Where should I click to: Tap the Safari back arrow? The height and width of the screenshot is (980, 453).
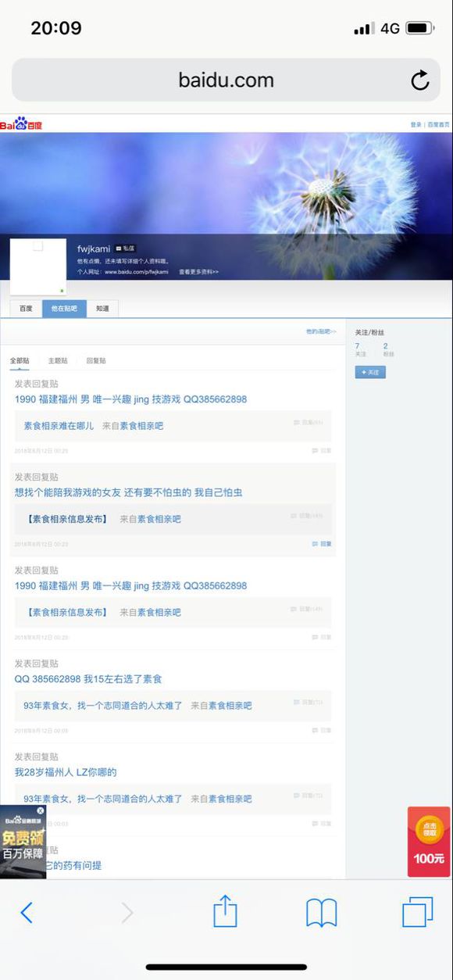[27, 912]
